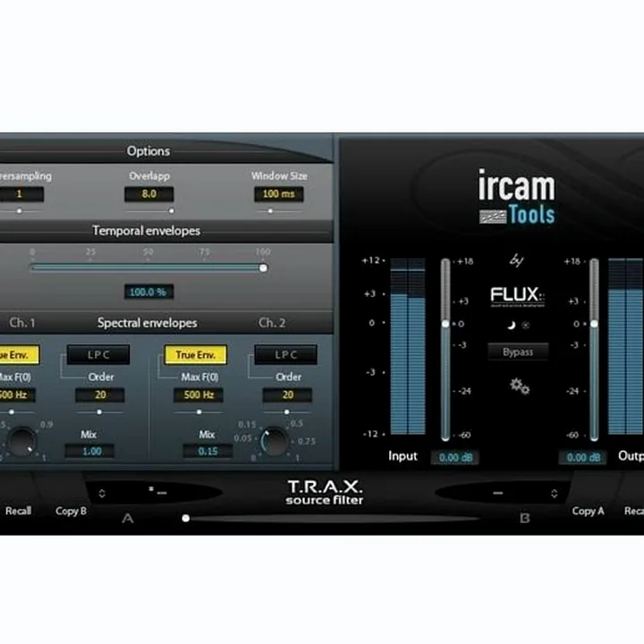
Task: Open settings via the gears icon
Action: point(520,386)
